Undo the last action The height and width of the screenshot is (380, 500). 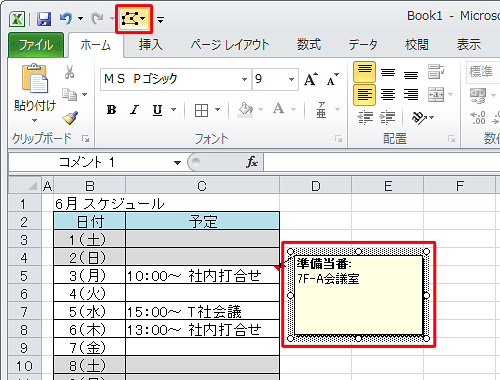point(66,18)
